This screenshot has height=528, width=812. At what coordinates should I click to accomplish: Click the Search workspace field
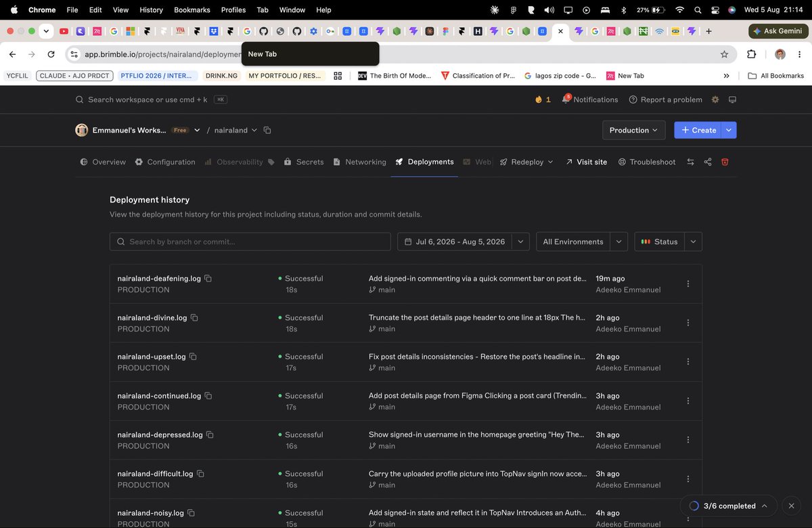point(151,100)
